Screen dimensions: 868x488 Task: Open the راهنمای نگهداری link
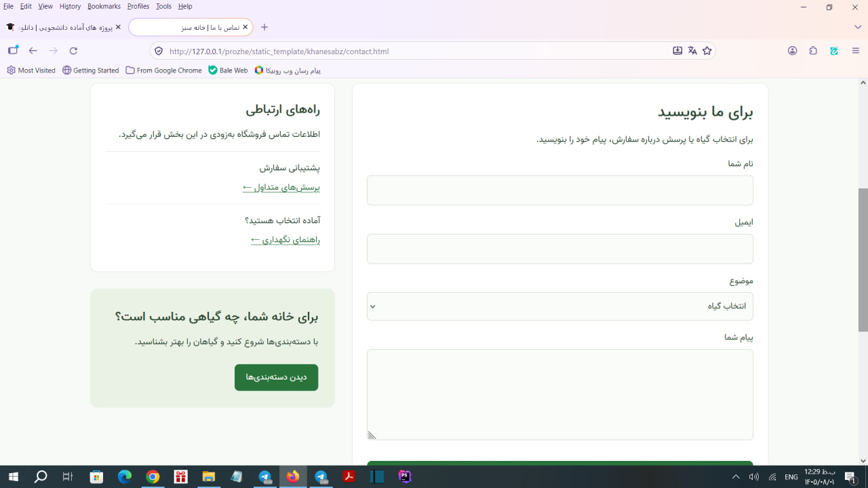[x=285, y=240]
